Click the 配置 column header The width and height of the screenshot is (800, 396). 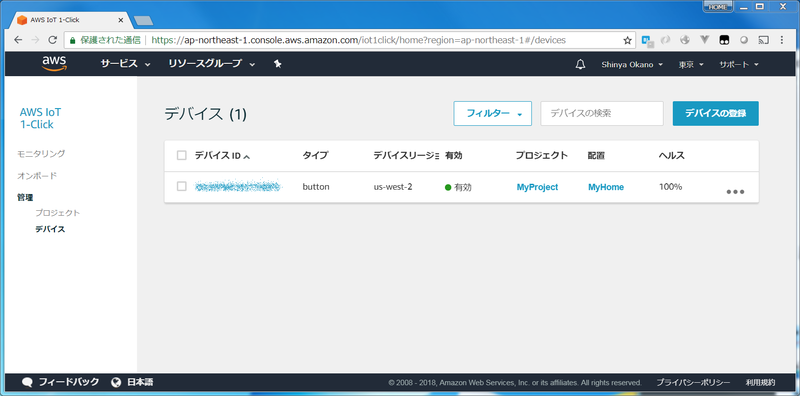(x=596, y=156)
